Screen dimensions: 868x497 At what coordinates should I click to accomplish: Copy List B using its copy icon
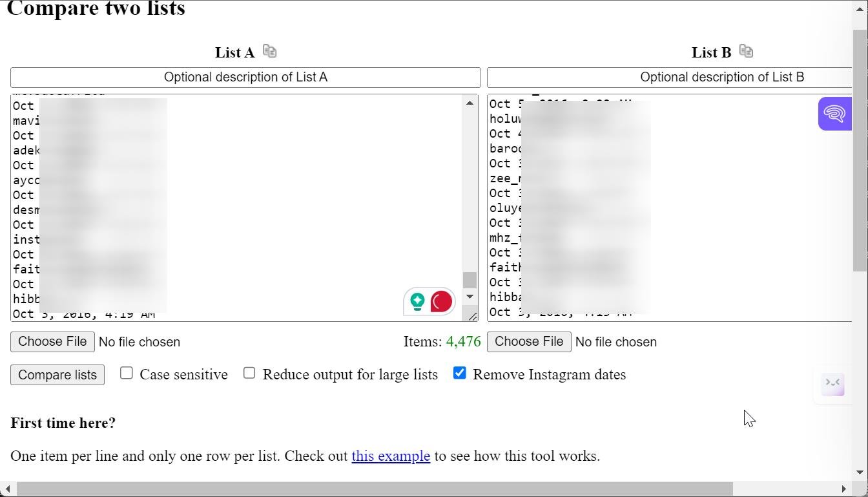click(746, 51)
